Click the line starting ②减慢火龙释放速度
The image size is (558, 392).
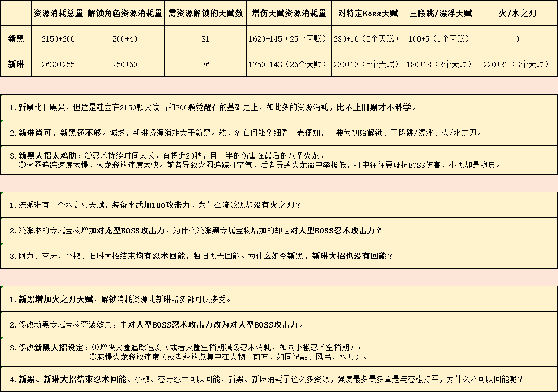click(x=228, y=357)
